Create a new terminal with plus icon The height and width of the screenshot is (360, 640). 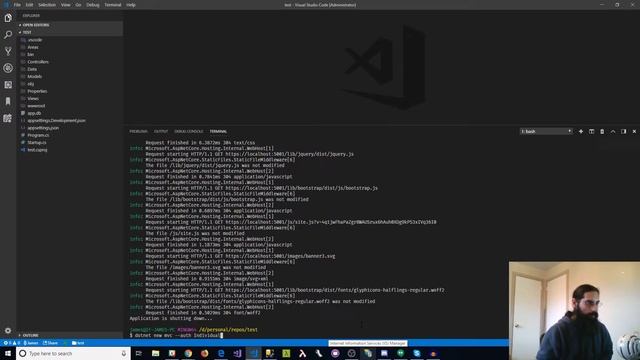tap(581, 131)
